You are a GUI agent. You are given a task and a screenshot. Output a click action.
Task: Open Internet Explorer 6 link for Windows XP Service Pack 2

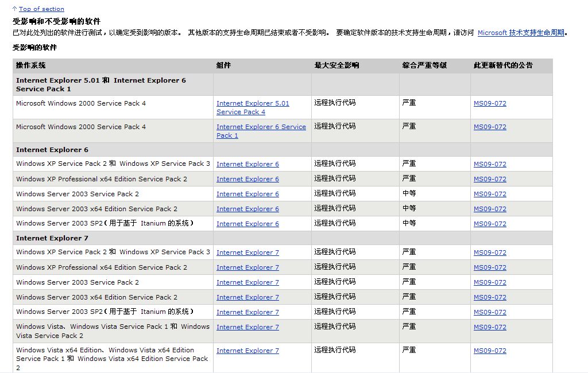pyautogui.click(x=247, y=164)
